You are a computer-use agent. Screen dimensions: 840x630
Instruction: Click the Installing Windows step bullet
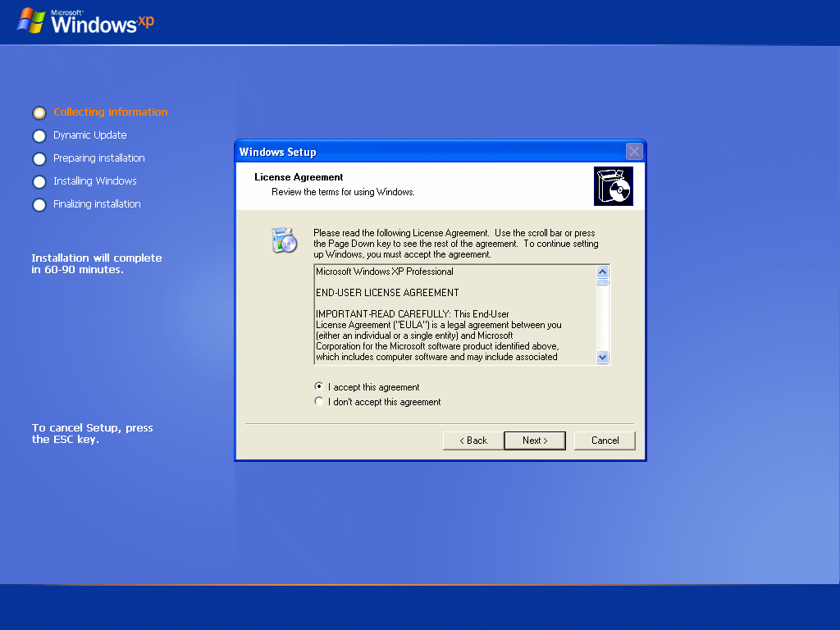pos(39,181)
